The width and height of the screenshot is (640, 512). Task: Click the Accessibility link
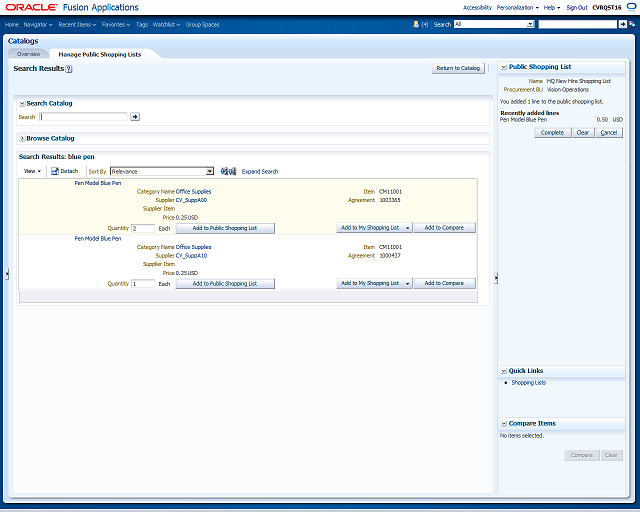pos(477,7)
